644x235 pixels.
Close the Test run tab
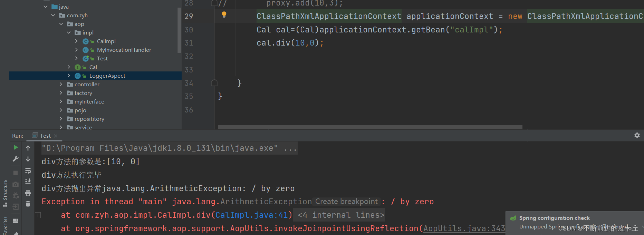pyautogui.click(x=56, y=136)
